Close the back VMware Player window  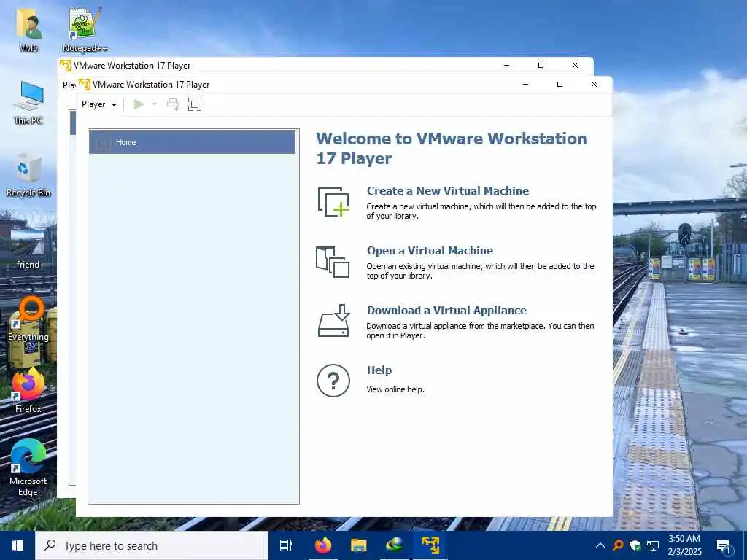(x=575, y=65)
